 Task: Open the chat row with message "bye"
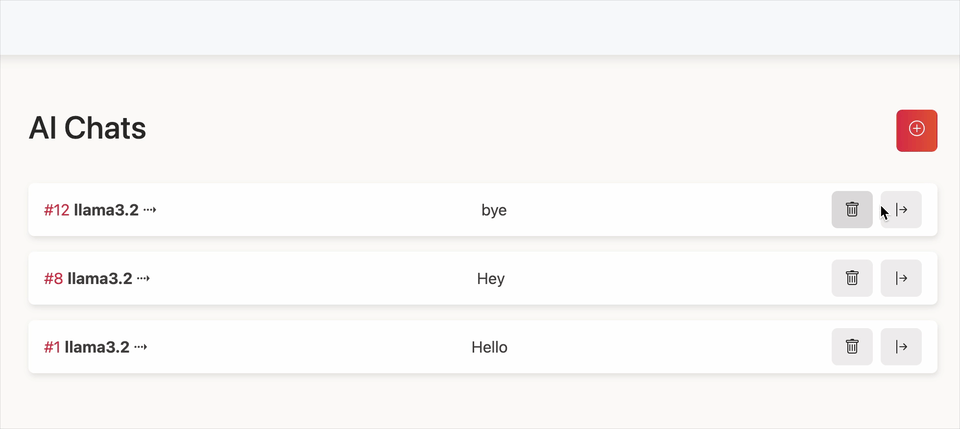pos(482,209)
